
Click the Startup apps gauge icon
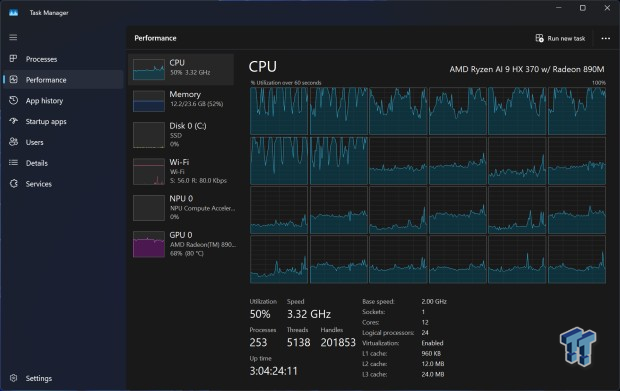point(13,121)
